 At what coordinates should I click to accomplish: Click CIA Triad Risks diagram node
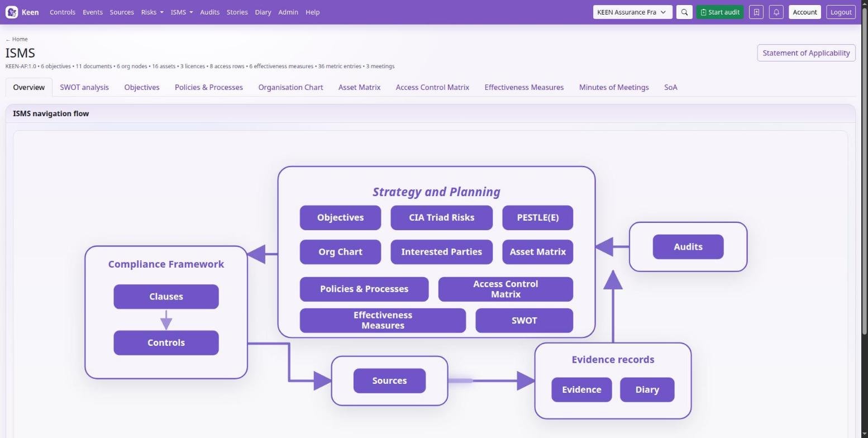442,218
